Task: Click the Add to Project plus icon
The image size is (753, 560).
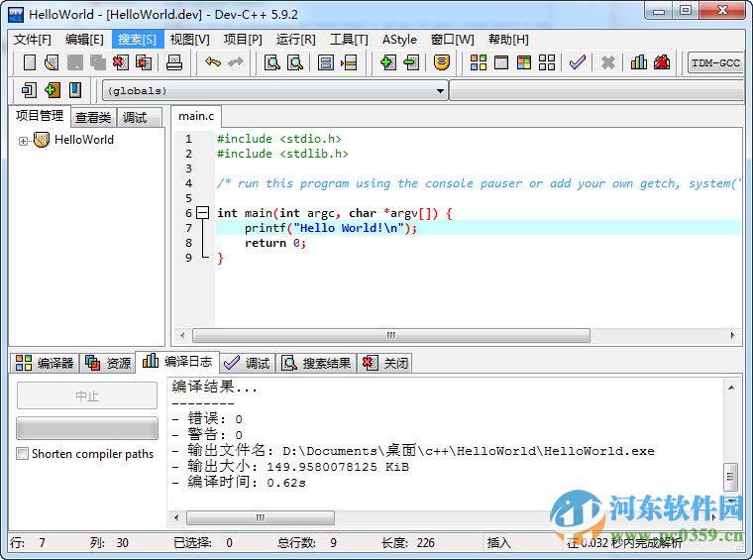Action: [388, 62]
